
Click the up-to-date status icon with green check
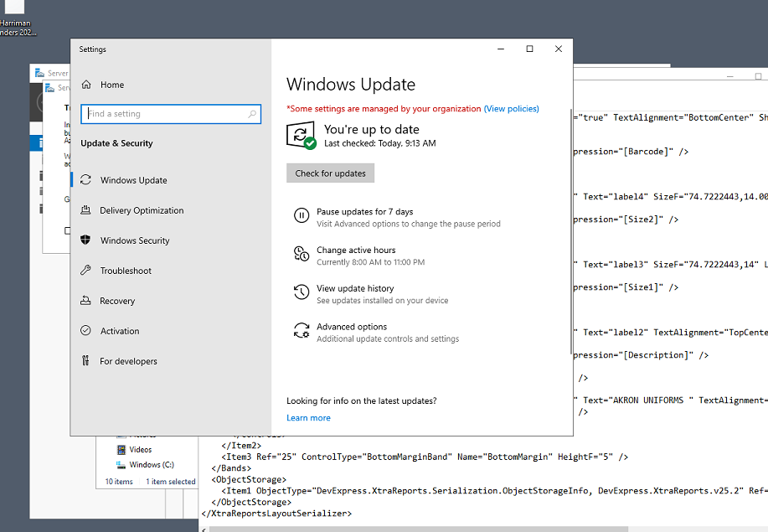point(301,136)
